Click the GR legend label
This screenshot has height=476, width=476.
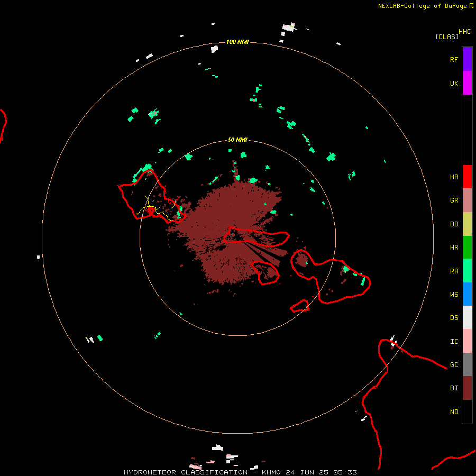pos(454,200)
